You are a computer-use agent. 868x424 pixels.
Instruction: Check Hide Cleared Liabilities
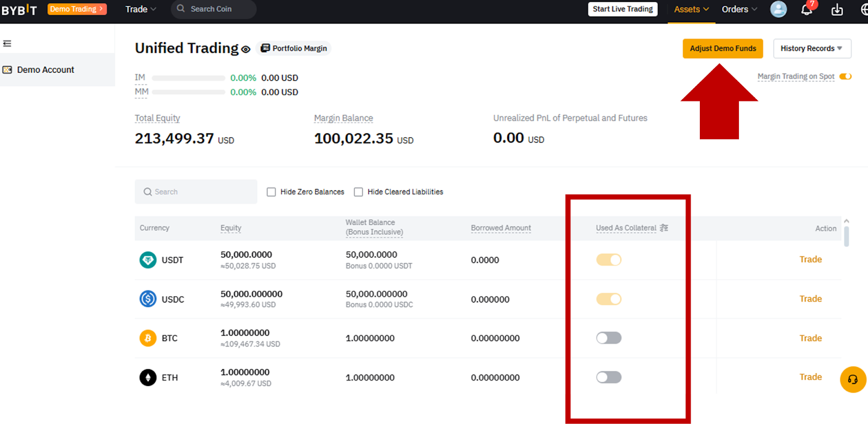click(x=358, y=192)
